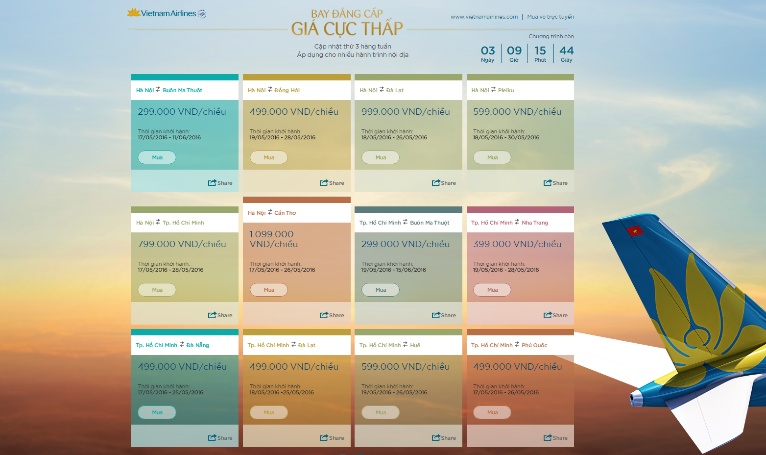
Task: Click the countdown seconds value 44
Action: (x=566, y=50)
